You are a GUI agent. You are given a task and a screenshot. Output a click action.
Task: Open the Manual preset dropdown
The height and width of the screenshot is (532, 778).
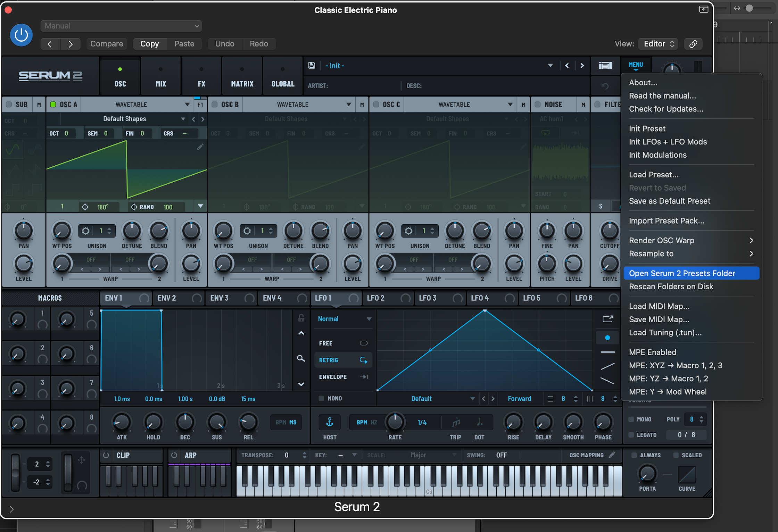point(121,26)
